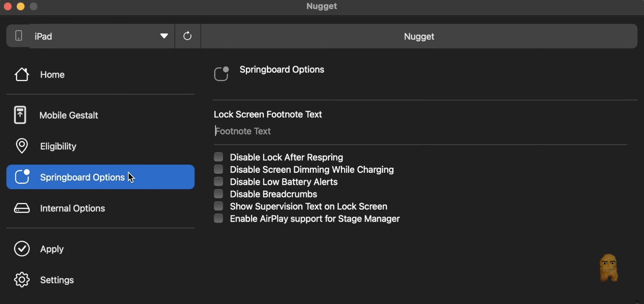Click the Springboard Options heading text

click(x=282, y=70)
